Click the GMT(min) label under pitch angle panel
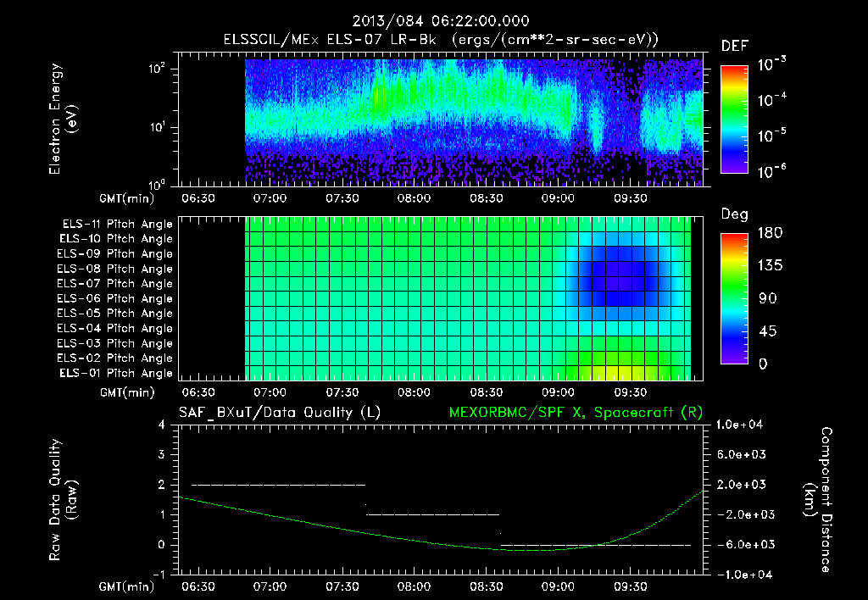This screenshot has width=868, height=600. click(127, 393)
